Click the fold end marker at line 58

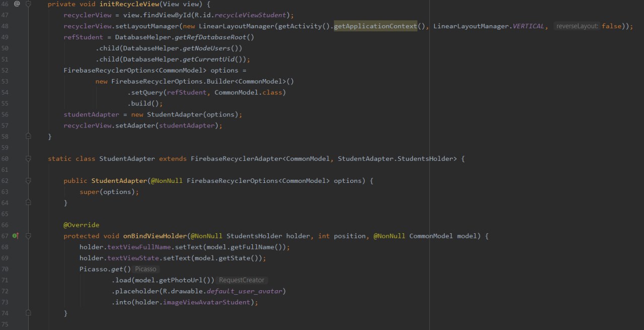click(28, 137)
